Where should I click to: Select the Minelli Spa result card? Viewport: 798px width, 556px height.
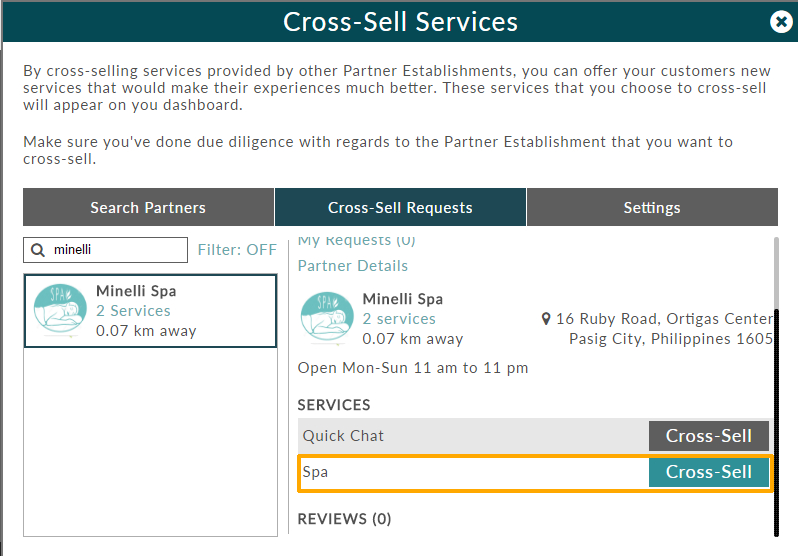tap(150, 311)
